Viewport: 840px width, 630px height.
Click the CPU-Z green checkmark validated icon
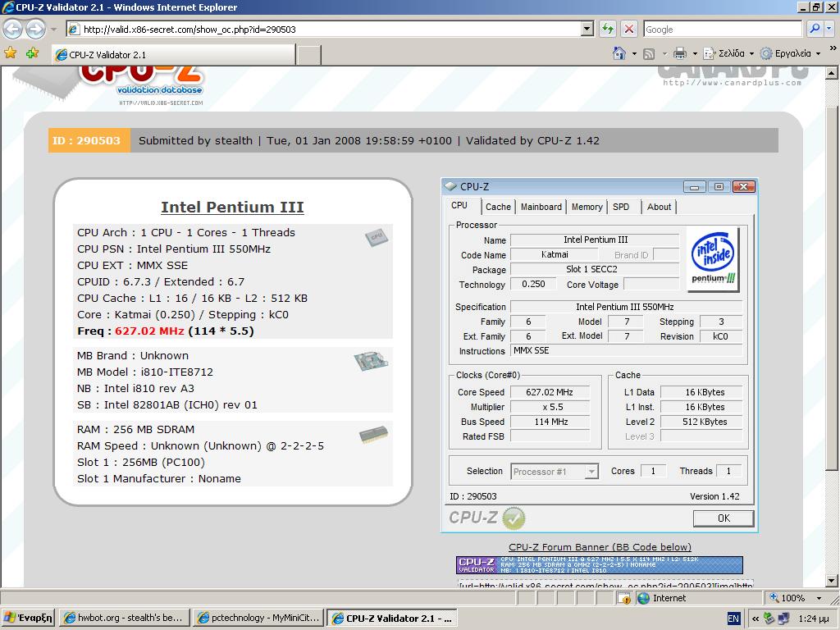514,518
